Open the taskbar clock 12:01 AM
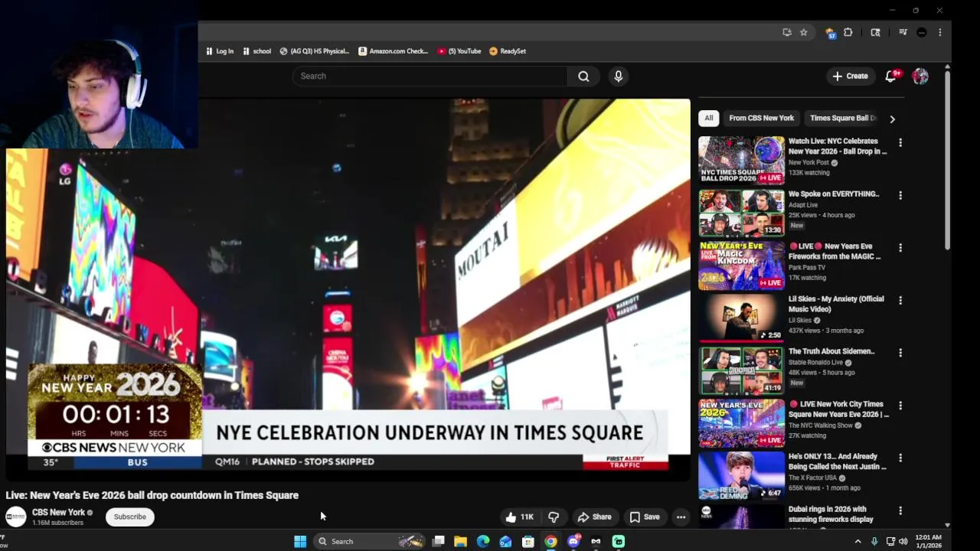The image size is (980, 551). pyautogui.click(x=928, y=541)
